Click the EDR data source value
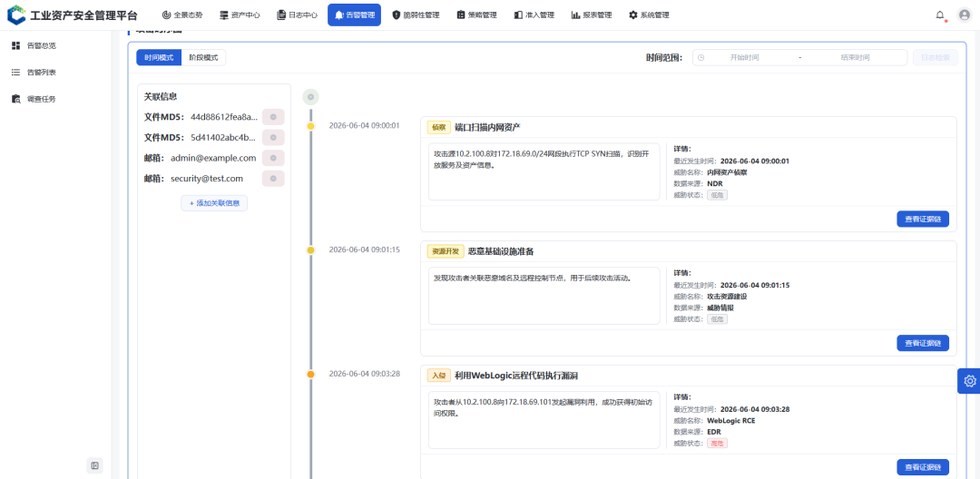The width and height of the screenshot is (980, 479). (714, 432)
